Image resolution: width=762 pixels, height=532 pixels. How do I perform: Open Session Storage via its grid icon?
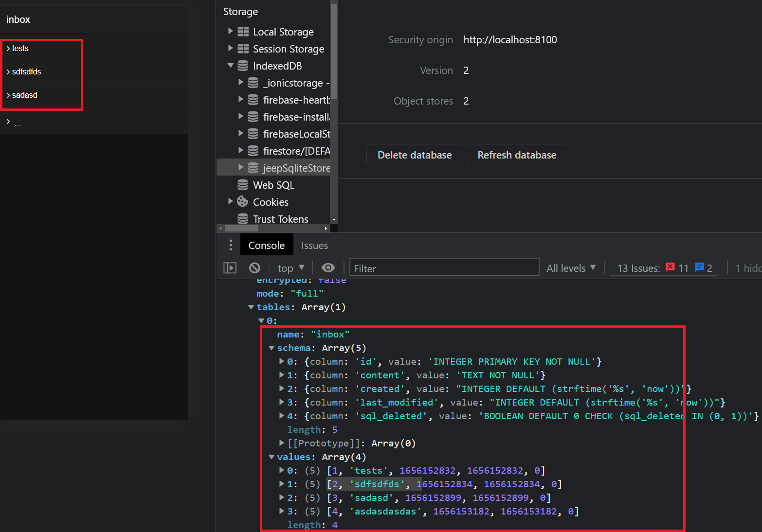coord(242,49)
